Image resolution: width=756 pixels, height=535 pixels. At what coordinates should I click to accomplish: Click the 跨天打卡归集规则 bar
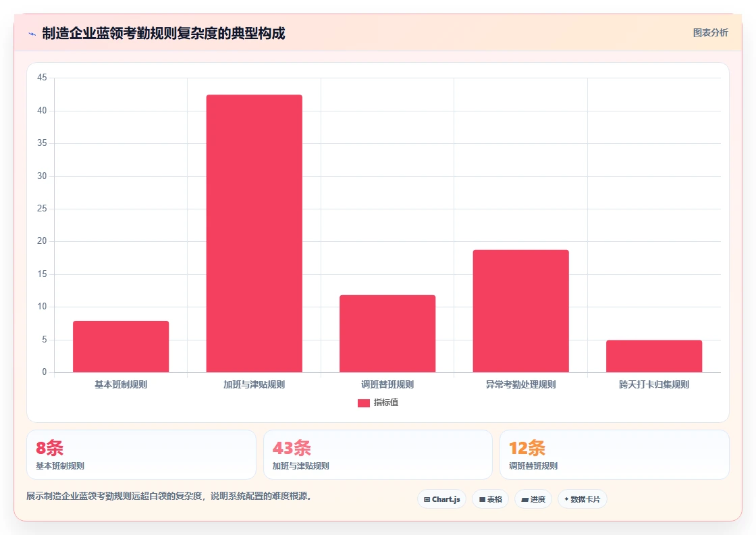(654, 356)
